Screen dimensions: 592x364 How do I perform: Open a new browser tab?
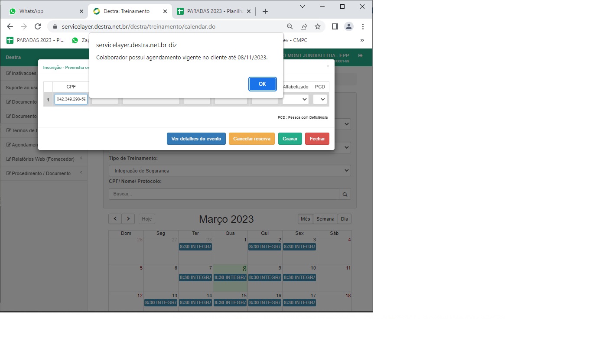(x=265, y=11)
